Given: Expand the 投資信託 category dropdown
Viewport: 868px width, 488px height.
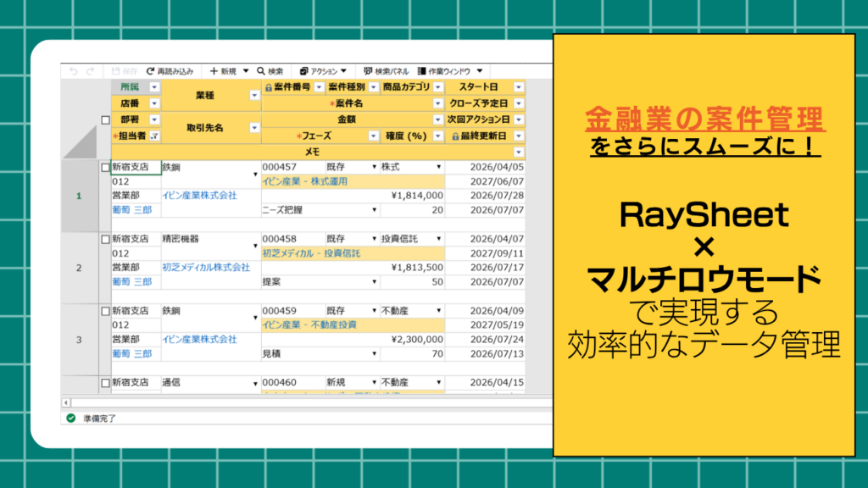Looking at the screenshot, I should [x=439, y=239].
